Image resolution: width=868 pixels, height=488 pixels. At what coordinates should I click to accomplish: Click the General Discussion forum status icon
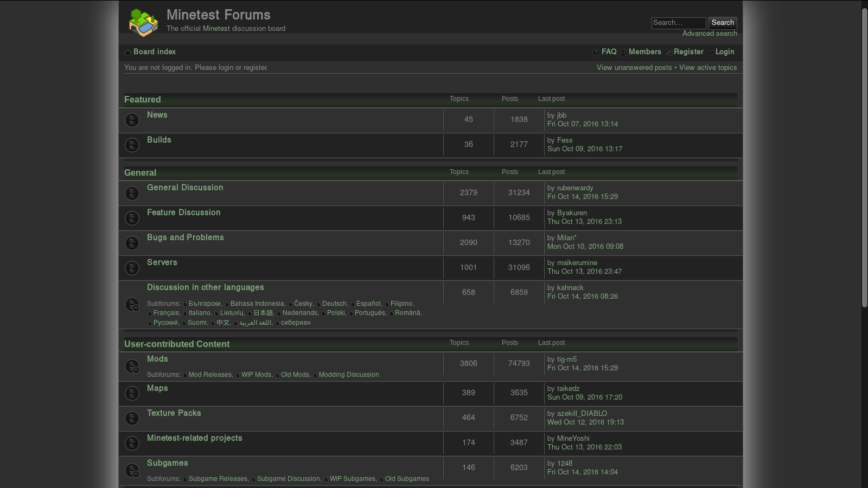click(x=132, y=193)
